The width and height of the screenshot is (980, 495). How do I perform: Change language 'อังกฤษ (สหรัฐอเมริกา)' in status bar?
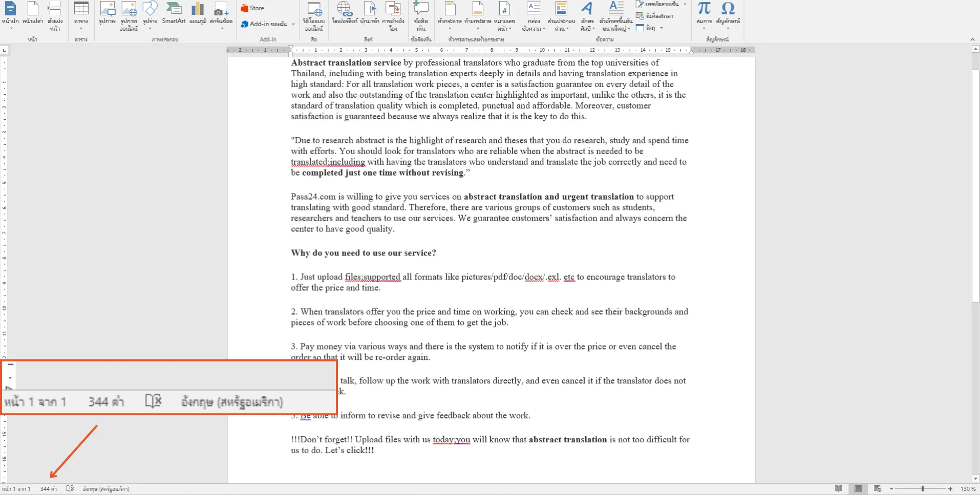pos(106,489)
